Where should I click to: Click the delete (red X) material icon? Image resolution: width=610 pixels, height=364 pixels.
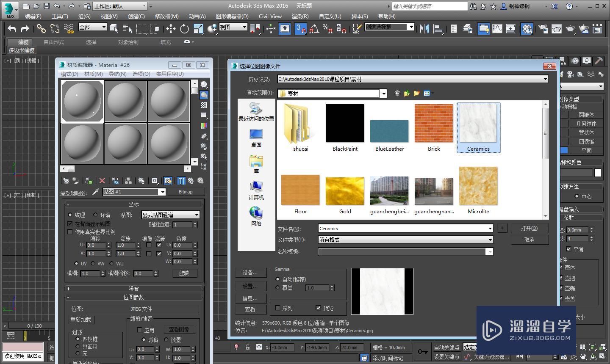coord(102,181)
